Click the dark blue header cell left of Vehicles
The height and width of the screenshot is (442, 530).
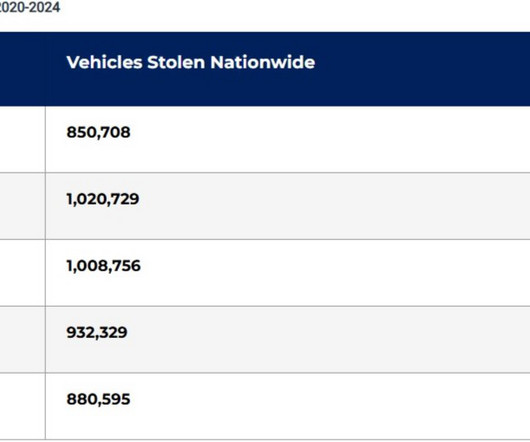[22, 69]
